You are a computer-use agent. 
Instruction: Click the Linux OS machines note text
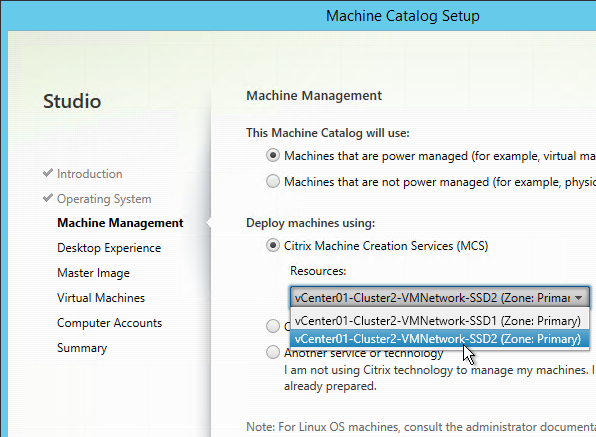[421, 427]
